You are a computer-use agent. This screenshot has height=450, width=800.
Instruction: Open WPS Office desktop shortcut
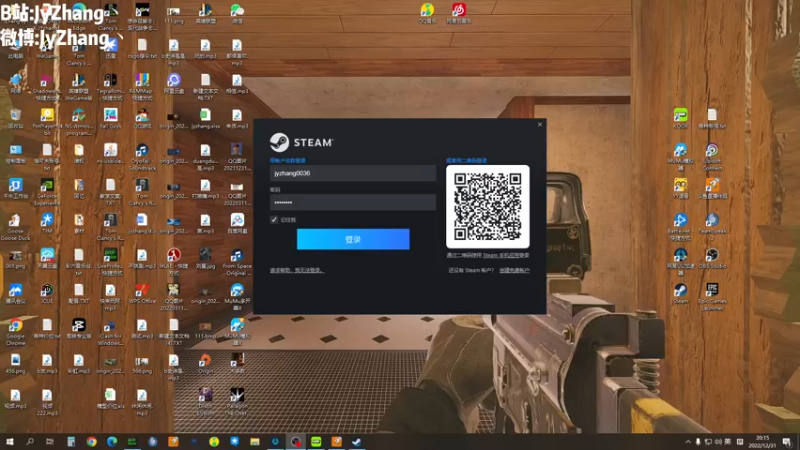tap(142, 293)
